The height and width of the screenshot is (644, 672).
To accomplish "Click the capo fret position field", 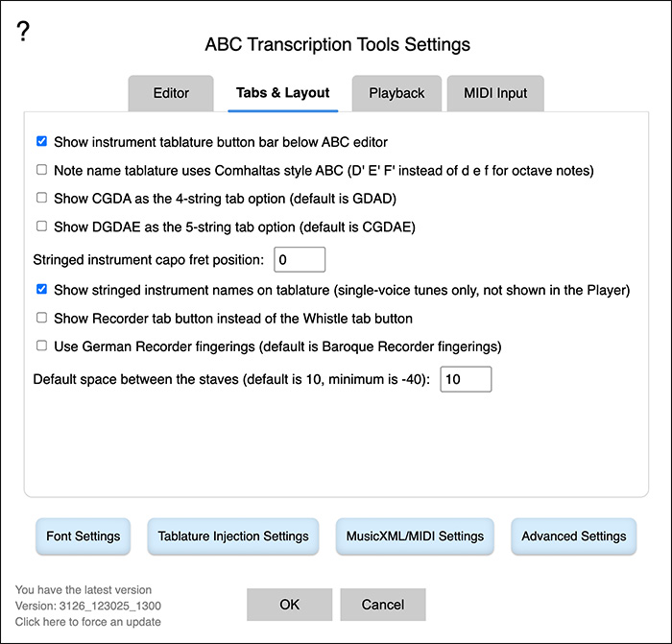I will 300,259.
